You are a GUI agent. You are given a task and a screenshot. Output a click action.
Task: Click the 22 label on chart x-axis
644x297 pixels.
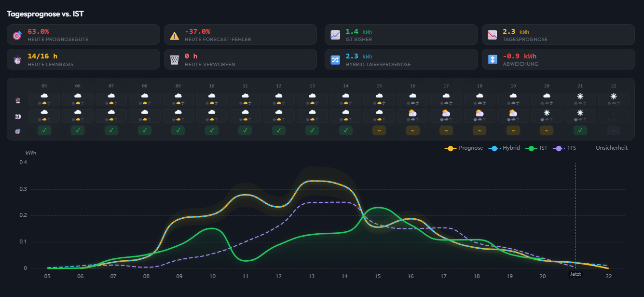pos(609,276)
